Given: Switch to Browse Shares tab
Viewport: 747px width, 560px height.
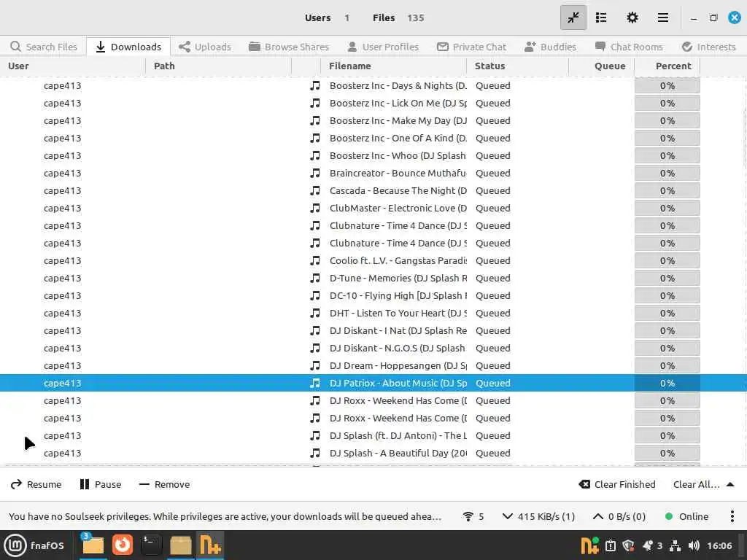Looking at the screenshot, I should pos(289,47).
